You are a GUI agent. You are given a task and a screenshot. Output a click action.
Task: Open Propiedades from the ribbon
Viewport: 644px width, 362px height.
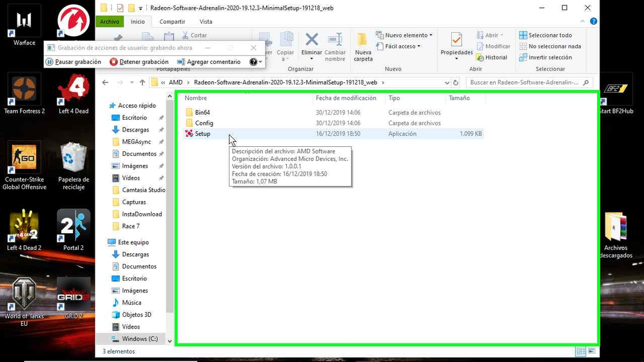(x=456, y=46)
